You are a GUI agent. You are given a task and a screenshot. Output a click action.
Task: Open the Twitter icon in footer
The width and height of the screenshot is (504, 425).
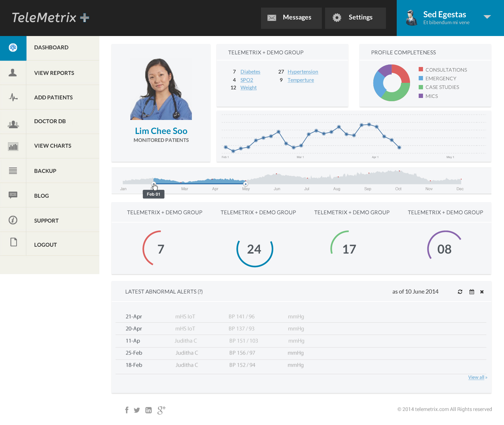click(x=137, y=410)
